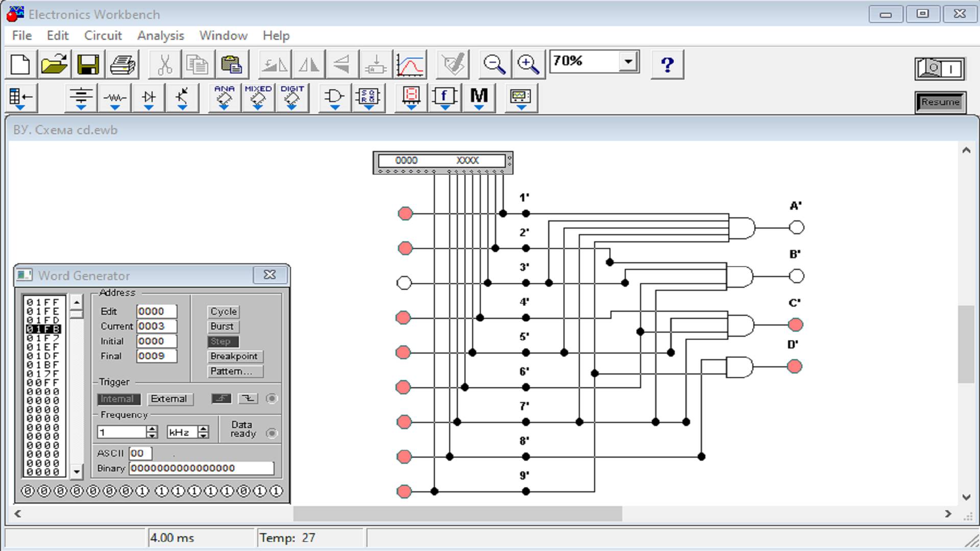Viewport: 980px width, 551px height.
Task: Click the Display Graphs toolbar icon
Action: (x=410, y=65)
